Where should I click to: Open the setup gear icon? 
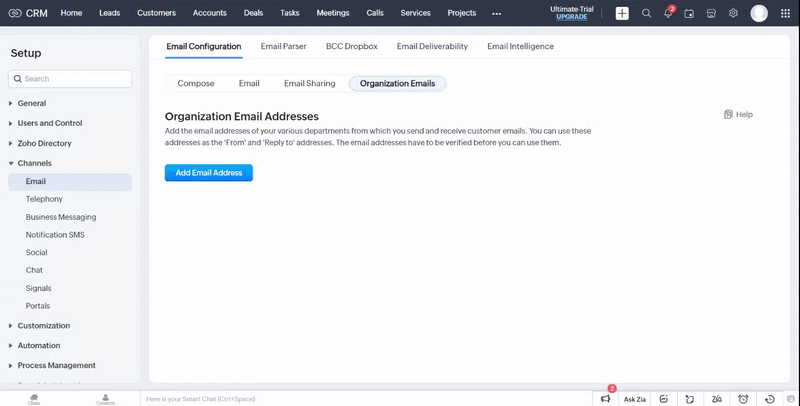pos(733,13)
